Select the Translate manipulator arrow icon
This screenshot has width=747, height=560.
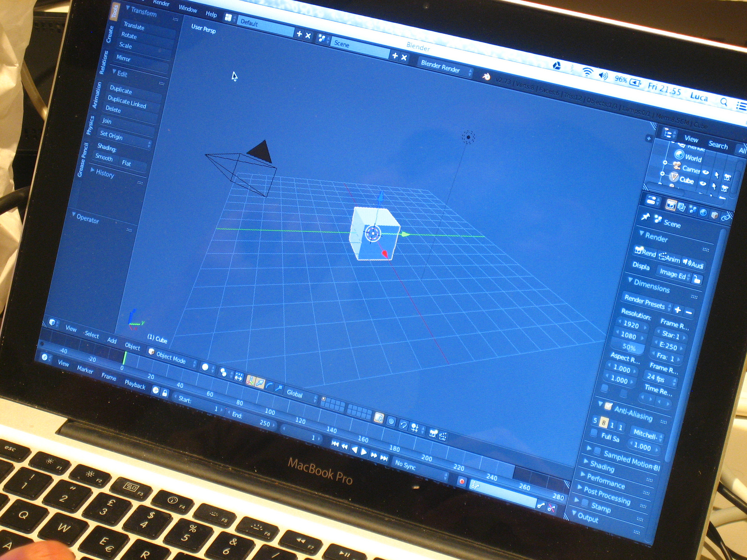click(x=260, y=382)
